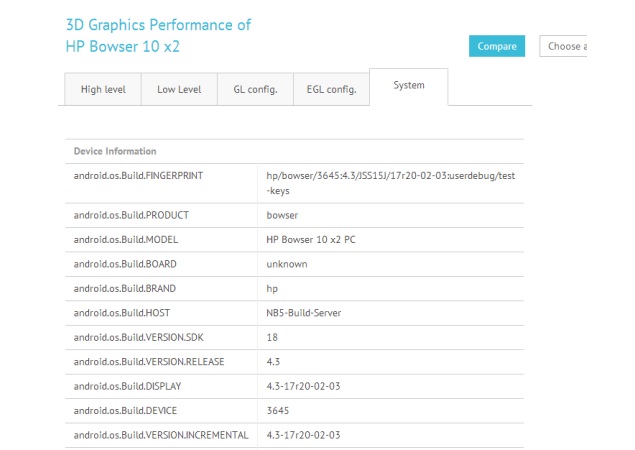Select the GL config. tab
The width and height of the screenshot is (635, 450).
pyautogui.click(x=255, y=89)
